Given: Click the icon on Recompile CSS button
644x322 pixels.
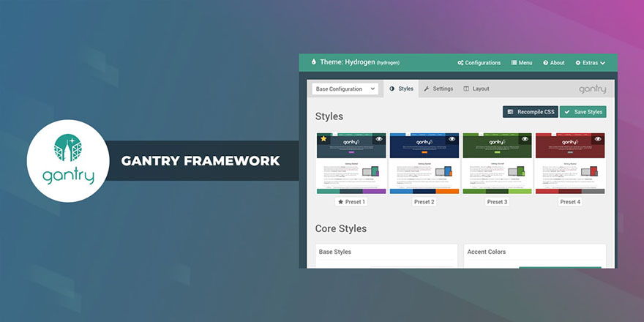Looking at the screenshot, I should click(x=511, y=112).
